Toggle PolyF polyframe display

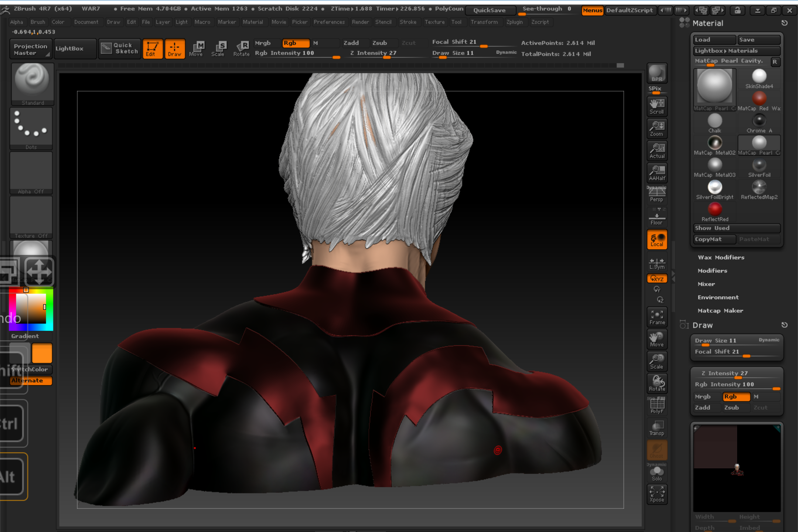(x=657, y=406)
